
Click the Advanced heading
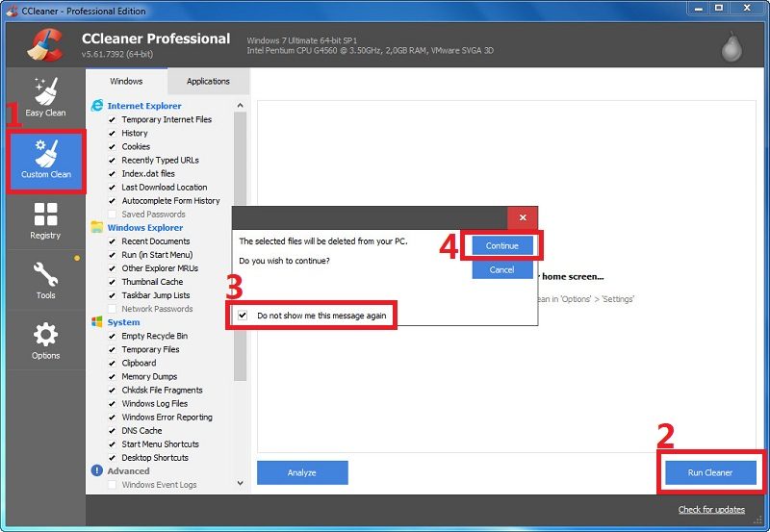click(x=129, y=471)
